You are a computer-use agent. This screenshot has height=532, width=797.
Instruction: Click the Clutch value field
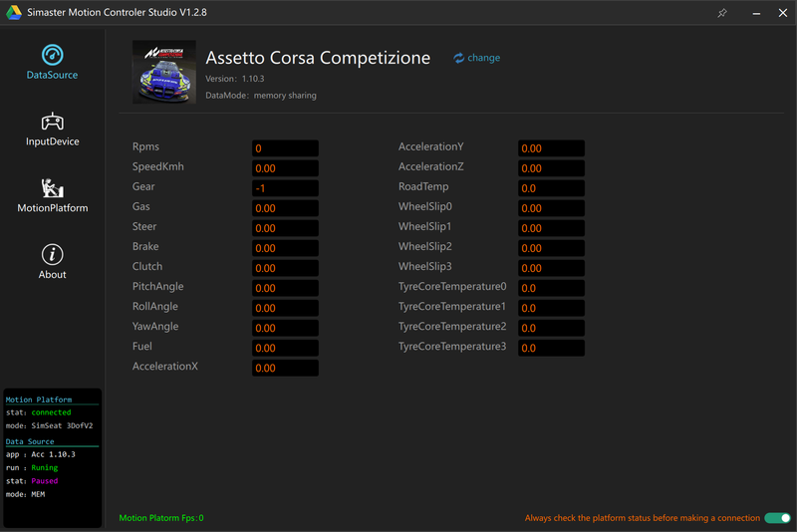[285, 268]
